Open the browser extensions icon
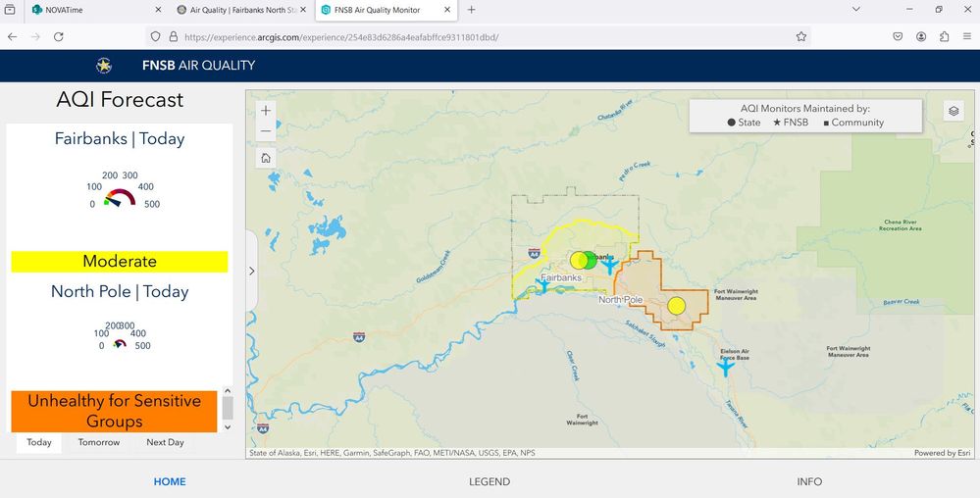980x498 pixels. (945, 37)
